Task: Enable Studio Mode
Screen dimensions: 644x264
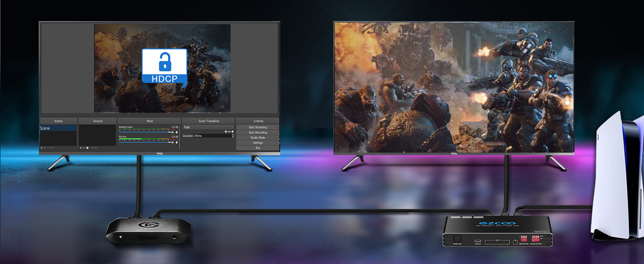Action: pos(258,138)
